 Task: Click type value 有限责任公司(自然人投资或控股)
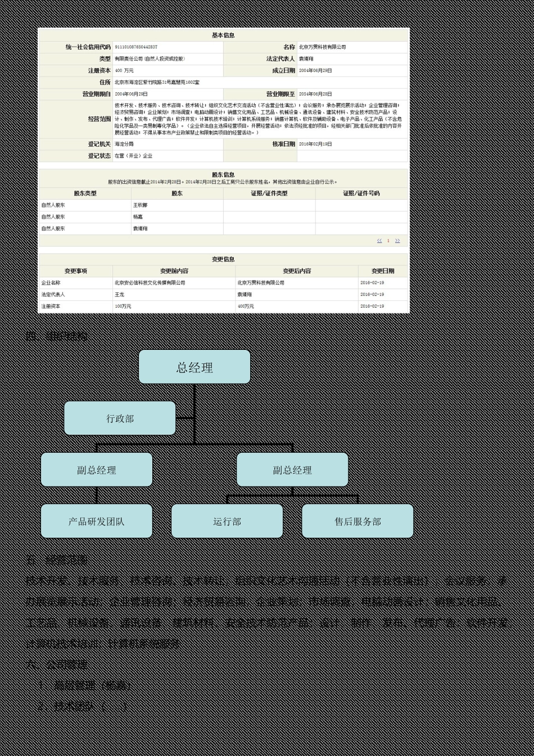tap(150, 59)
